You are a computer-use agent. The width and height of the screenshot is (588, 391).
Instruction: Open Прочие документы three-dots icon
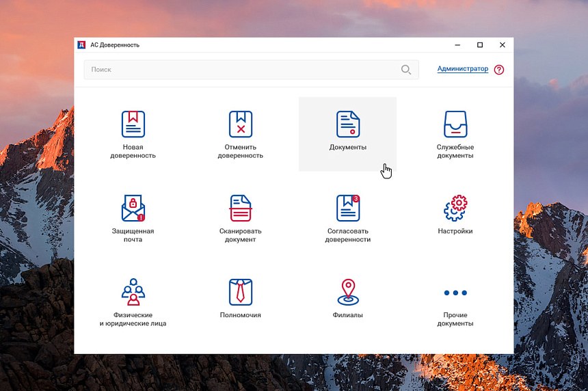(455, 293)
